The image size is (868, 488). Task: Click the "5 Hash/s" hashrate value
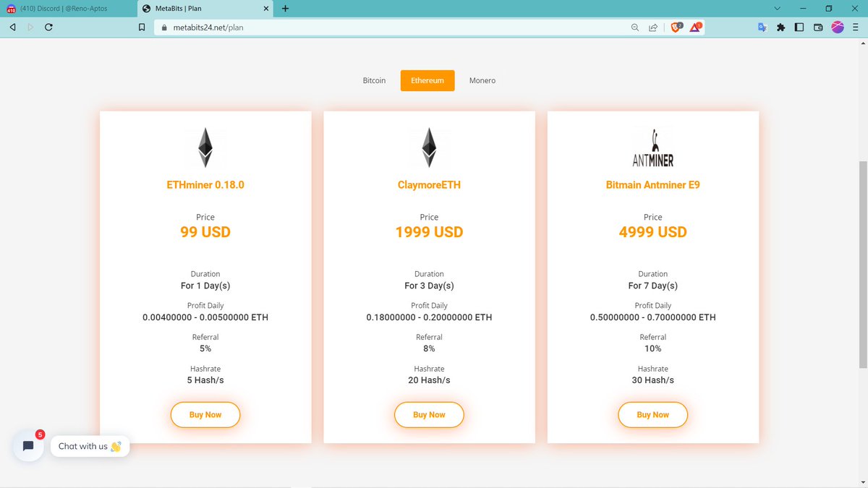205,380
